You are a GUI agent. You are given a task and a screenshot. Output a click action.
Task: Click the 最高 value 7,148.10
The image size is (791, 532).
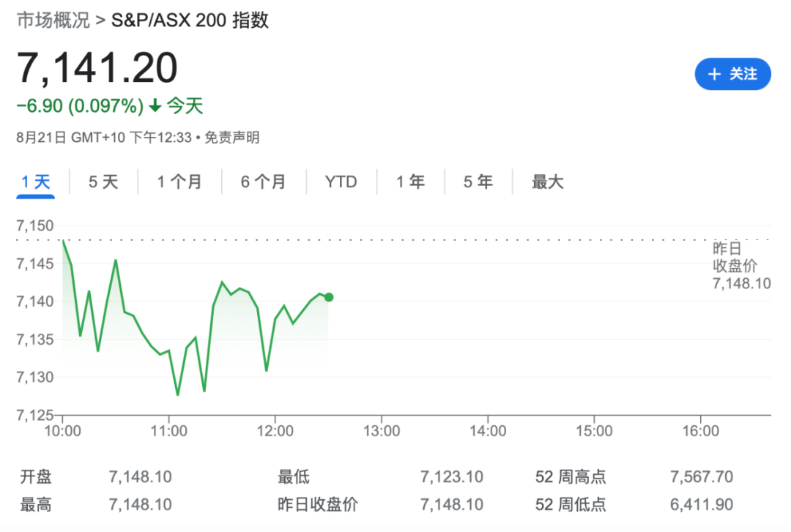click(x=140, y=504)
